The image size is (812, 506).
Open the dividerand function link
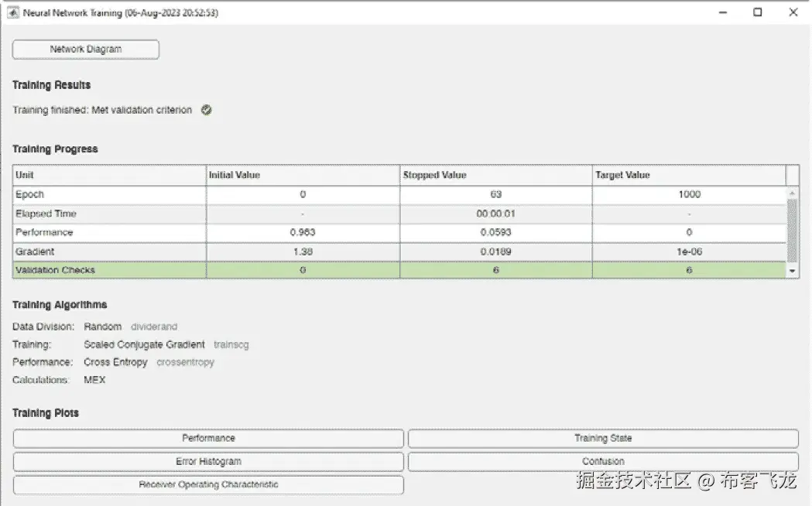(153, 327)
